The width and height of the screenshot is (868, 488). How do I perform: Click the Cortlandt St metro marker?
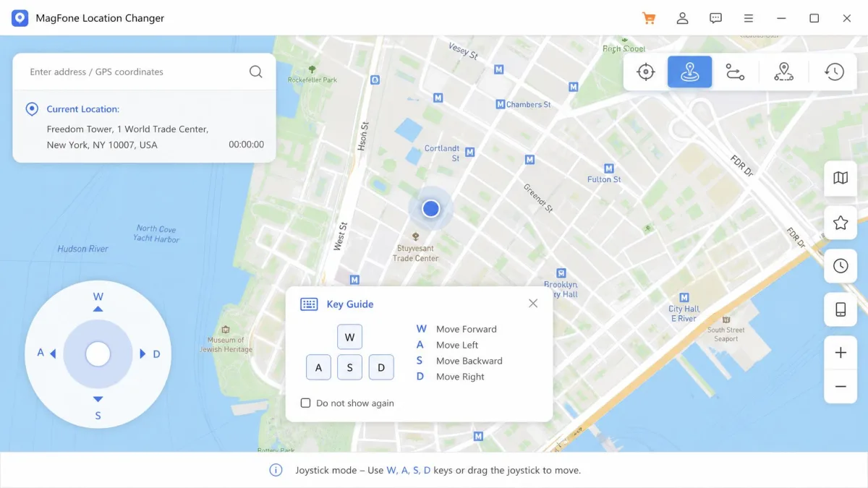point(470,153)
